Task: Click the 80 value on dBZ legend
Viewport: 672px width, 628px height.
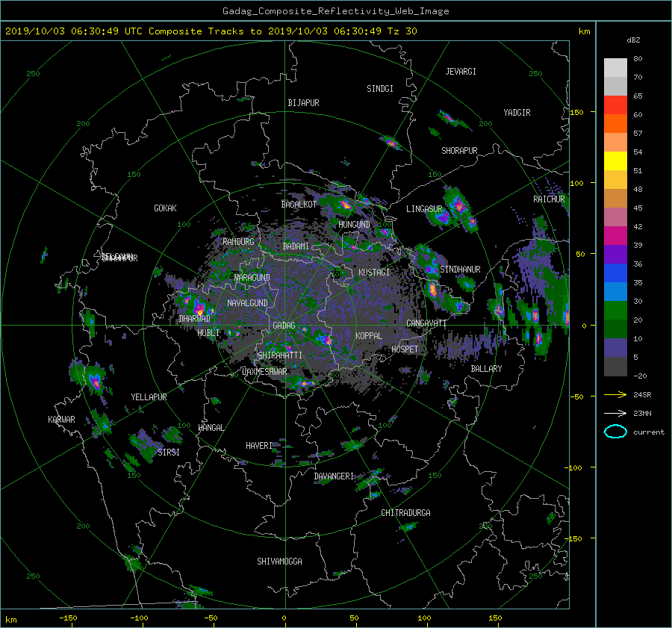Action: (x=638, y=59)
